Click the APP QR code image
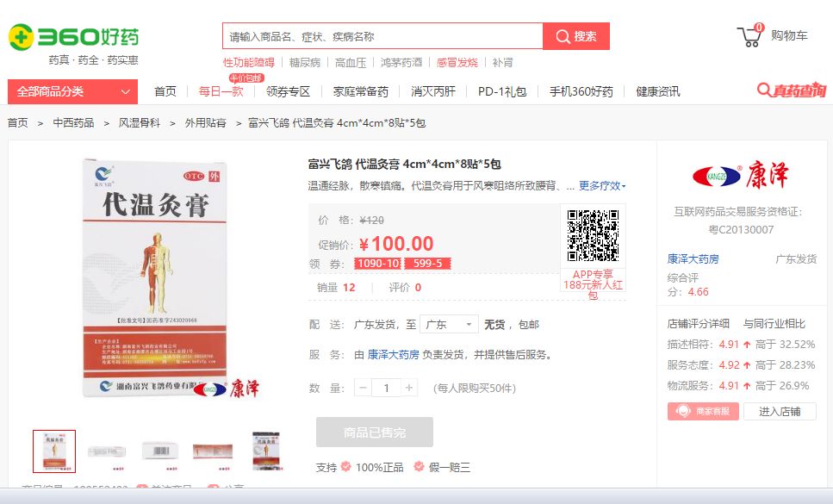The height and width of the screenshot is (504, 833). 593,236
